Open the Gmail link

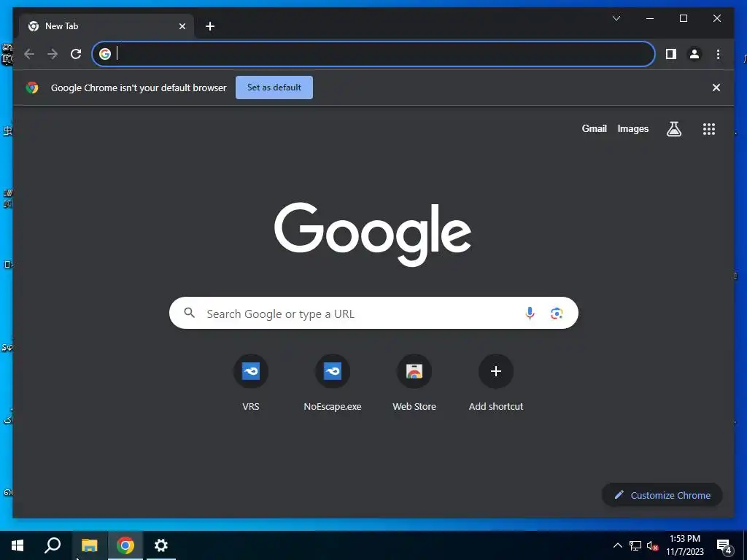pos(594,128)
